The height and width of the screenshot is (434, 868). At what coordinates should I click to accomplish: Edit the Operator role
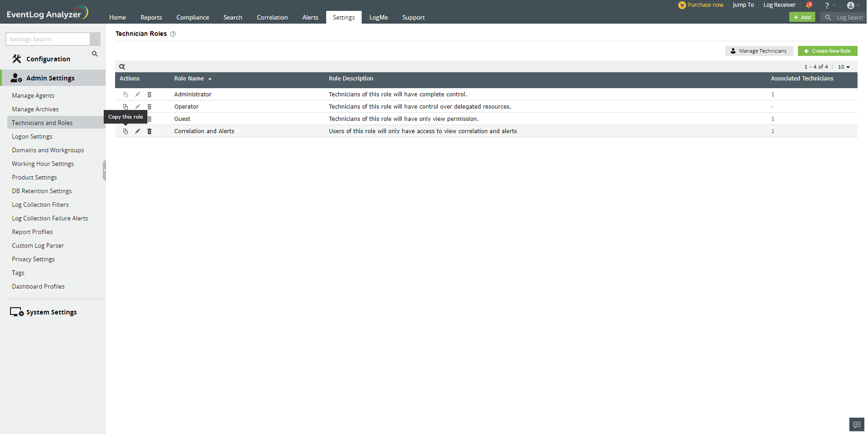pos(137,107)
